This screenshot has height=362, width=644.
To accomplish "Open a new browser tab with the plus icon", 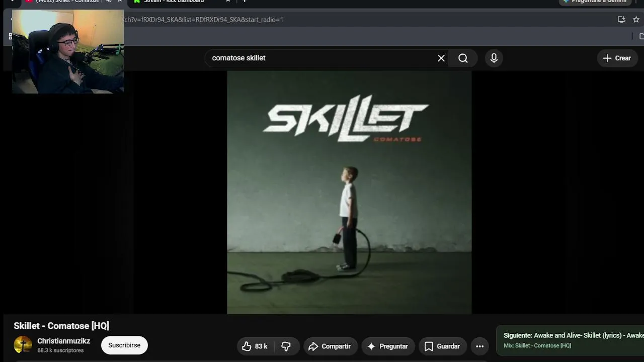I will click(245, 2).
